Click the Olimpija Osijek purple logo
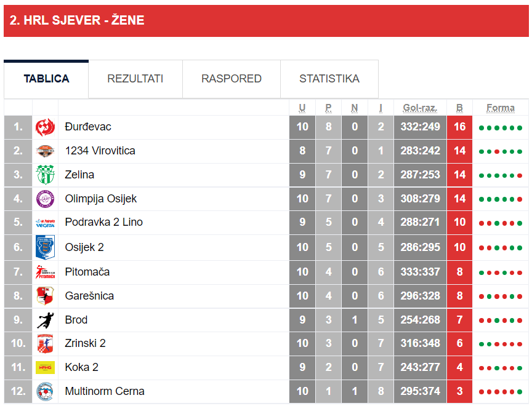 pos(45,199)
